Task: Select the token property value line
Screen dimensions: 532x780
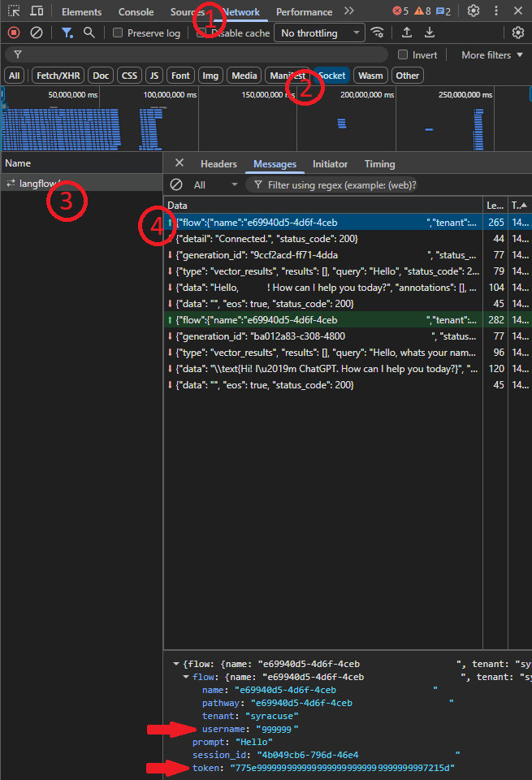Action: (x=323, y=768)
